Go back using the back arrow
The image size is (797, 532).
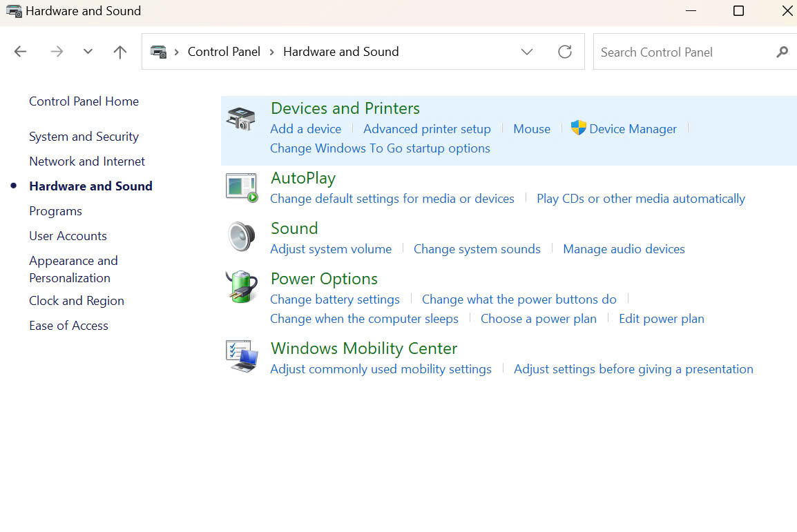click(x=20, y=51)
